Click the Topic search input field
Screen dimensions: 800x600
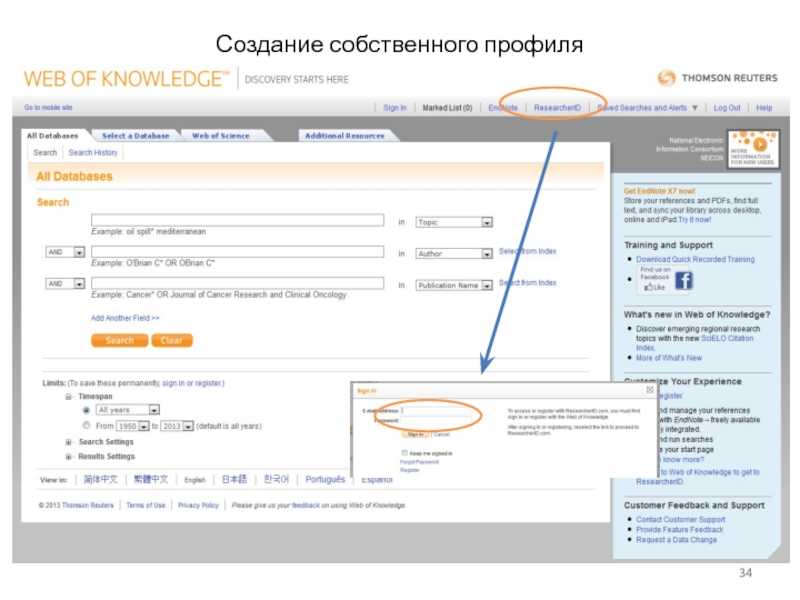tap(237, 220)
